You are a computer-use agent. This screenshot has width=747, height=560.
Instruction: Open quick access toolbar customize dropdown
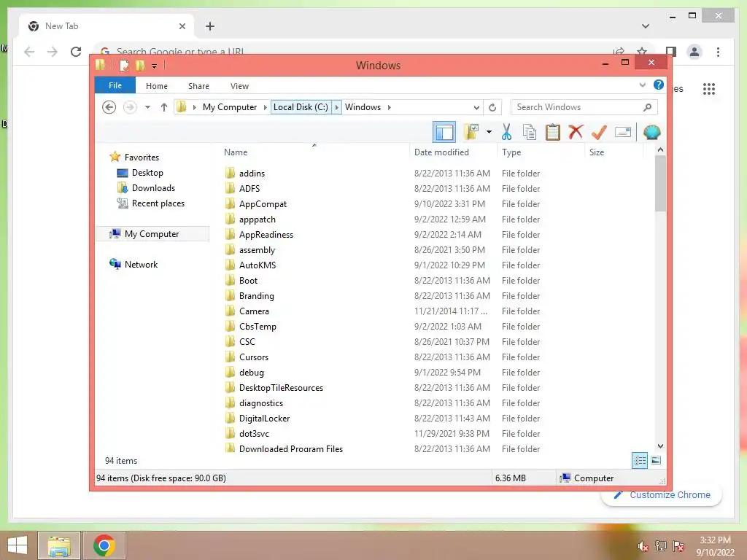155,66
